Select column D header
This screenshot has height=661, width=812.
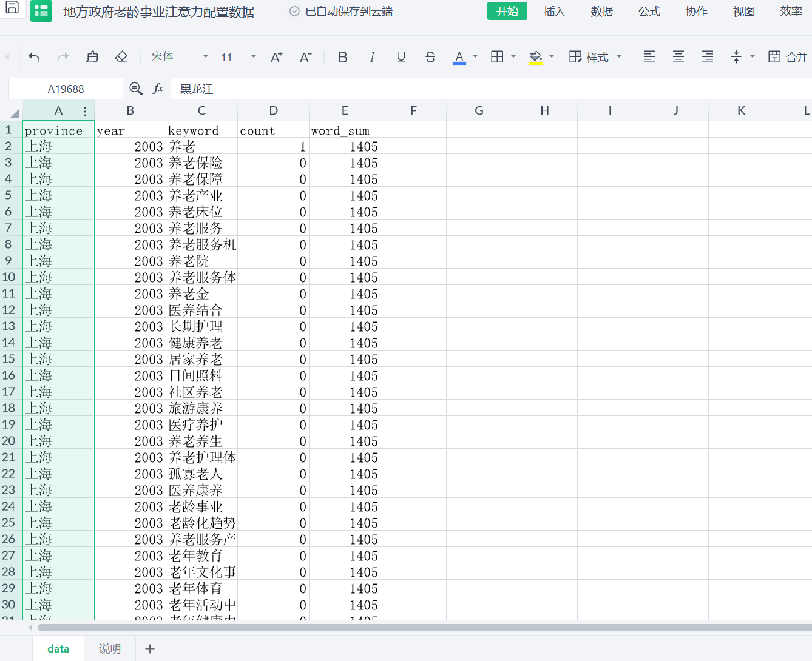click(273, 110)
